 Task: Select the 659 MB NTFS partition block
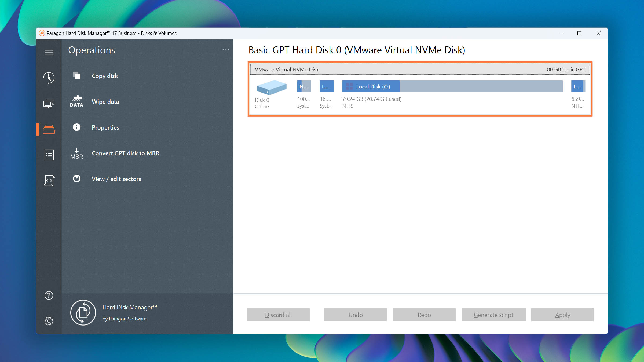pos(578,86)
